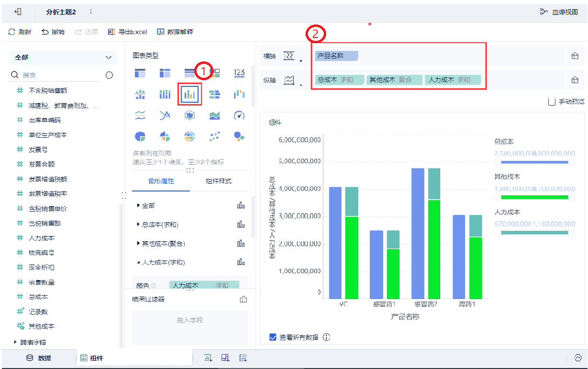Click the 其他成本 聚合 pill in 纵轴
The width and height of the screenshot is (588, 369).
(x=395, y=80)
